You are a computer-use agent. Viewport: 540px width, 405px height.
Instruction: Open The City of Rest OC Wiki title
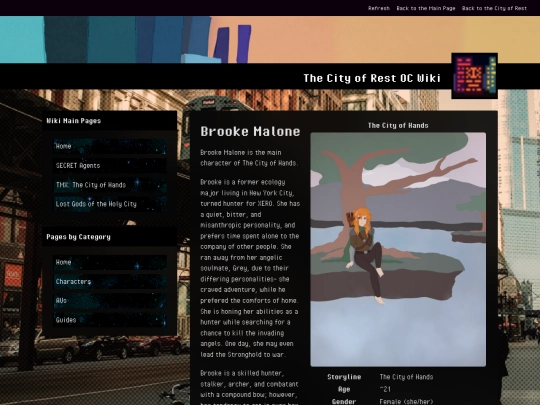point(372,78)
